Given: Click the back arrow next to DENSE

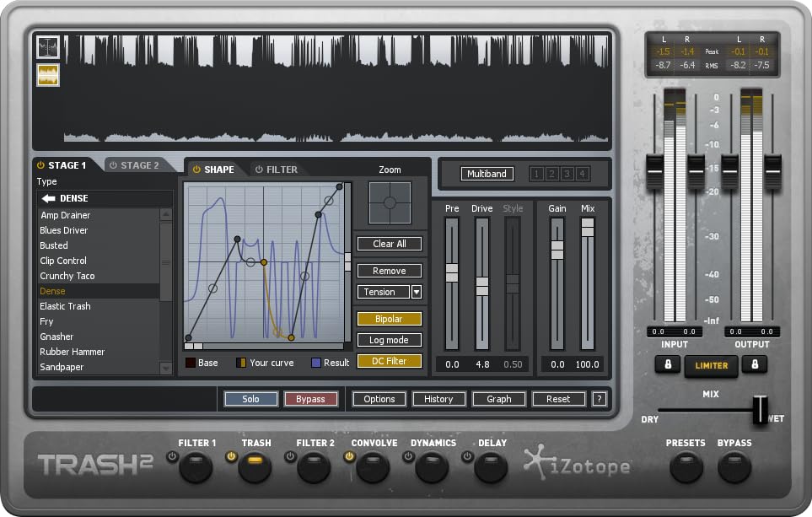Looking at the screenshot, I should (x=49, y=198).
